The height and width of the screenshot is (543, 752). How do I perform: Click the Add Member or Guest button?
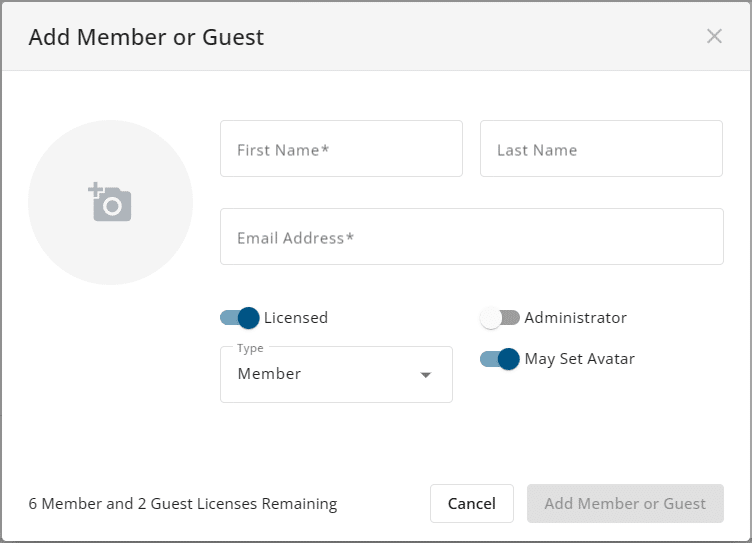click(625, 504)
